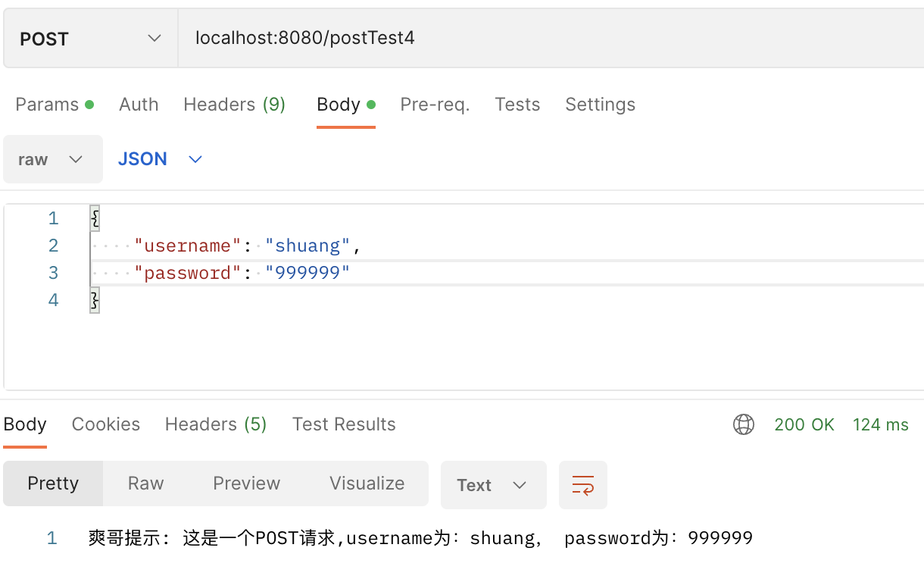Switch to Preview response view

pyautogui.click(x=247, y=483)
